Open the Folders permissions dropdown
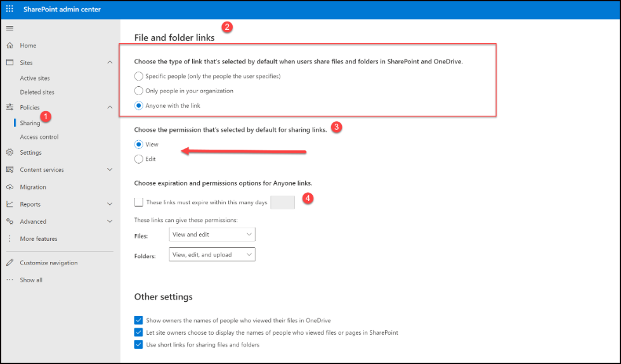This screenshot has height=364, width=621. [x=212, y=255]
